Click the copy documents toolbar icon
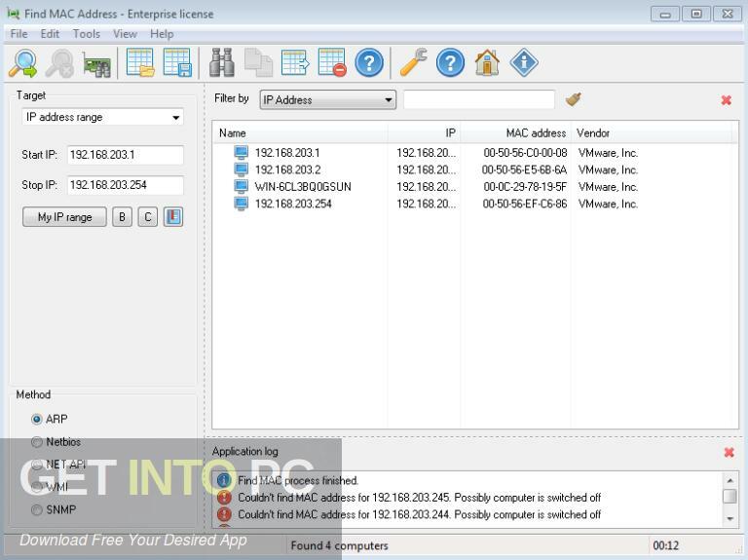This screenshot has height=560, width=748. coord(258,62)
